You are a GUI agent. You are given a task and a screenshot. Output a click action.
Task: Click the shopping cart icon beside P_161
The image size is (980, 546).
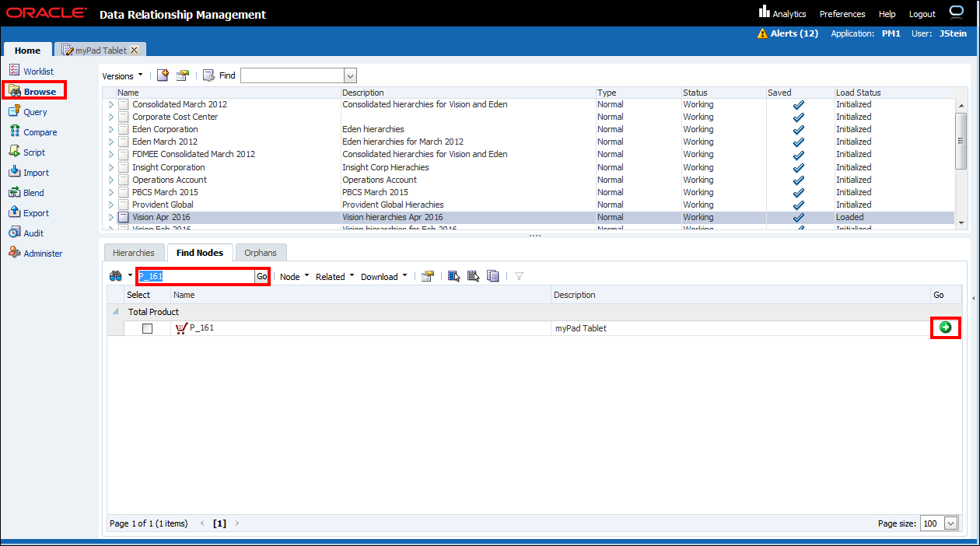coord(181,328)
